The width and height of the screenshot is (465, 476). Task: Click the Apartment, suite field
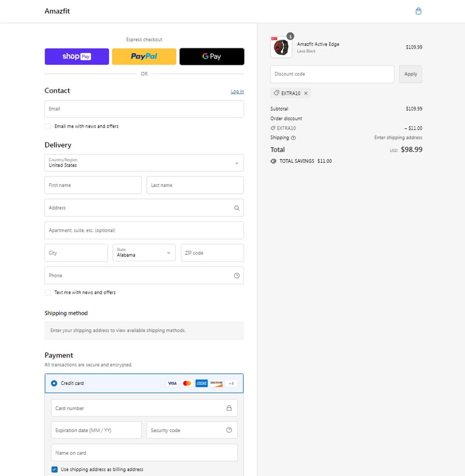[x=144, y=230]
